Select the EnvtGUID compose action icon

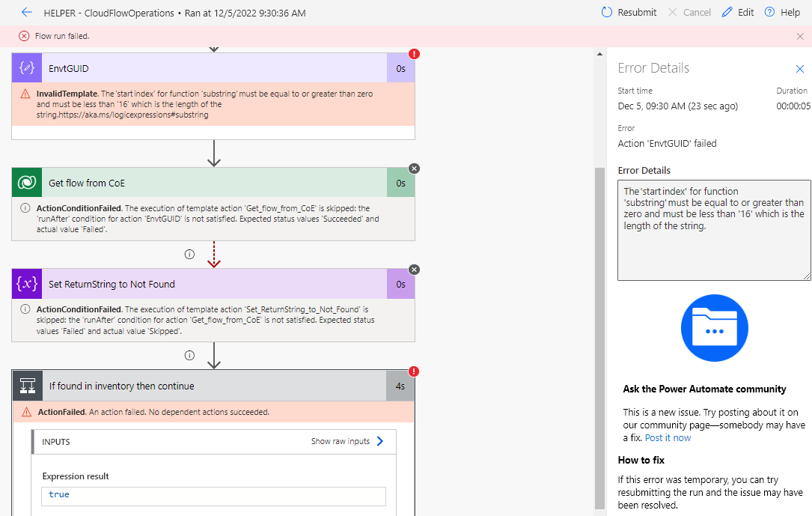click(26, 67)
